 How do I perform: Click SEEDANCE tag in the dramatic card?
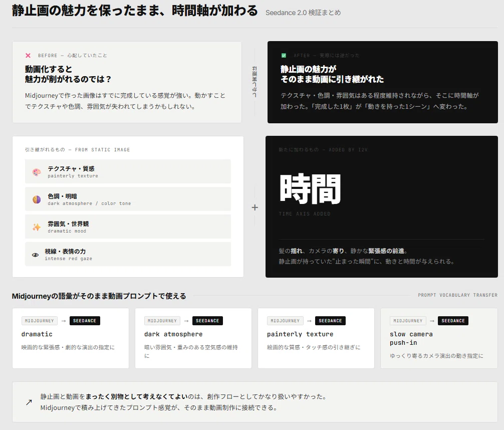click(85, 321)
